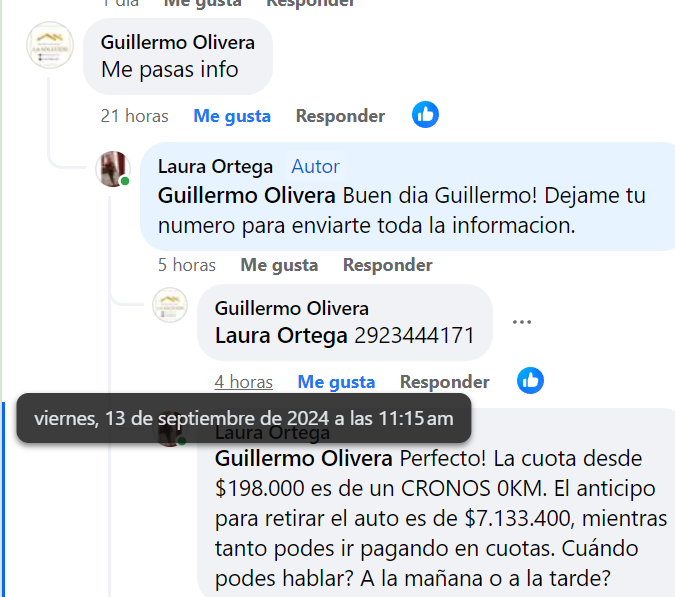
Task: Open the 5 horas timestamp
Action: (x=186, y=265)
